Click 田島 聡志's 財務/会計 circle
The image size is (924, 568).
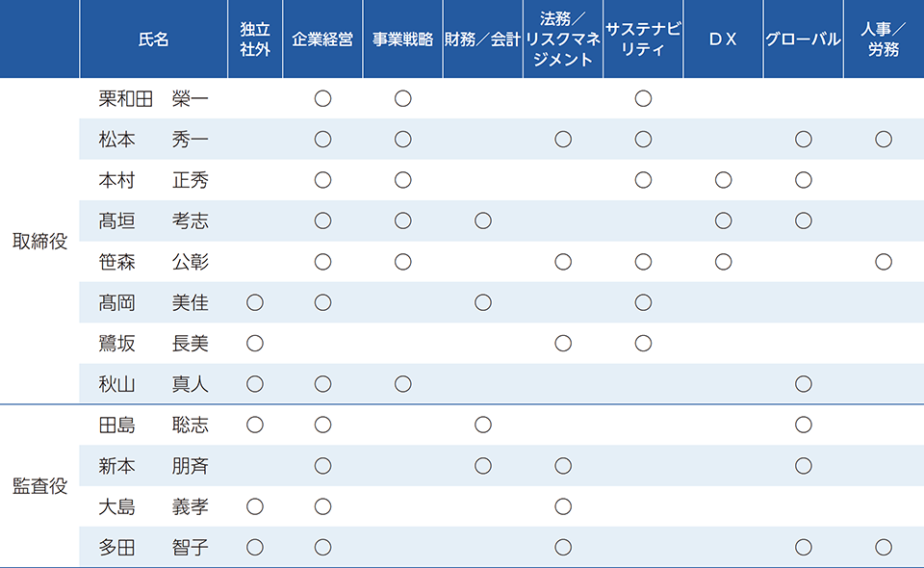click(x=483, y=425)
